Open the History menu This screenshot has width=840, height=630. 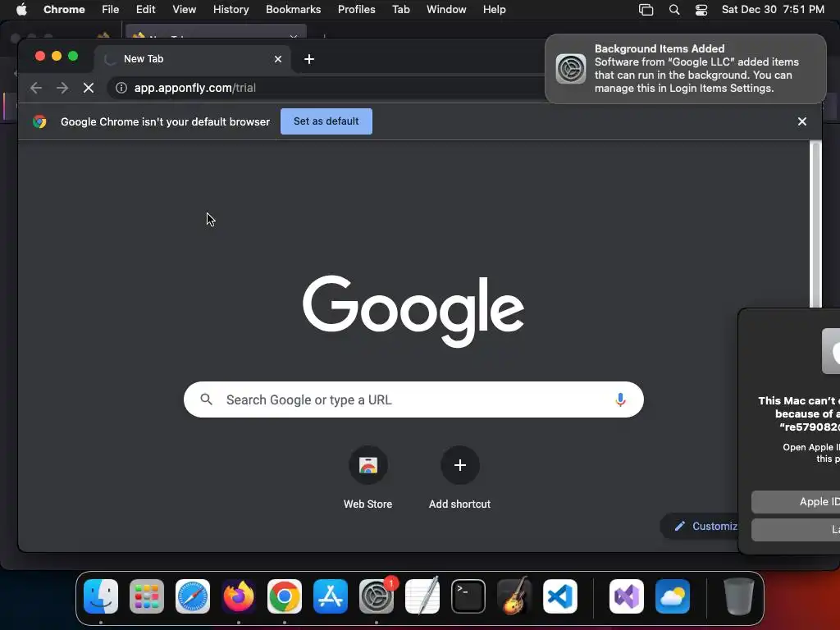tap(231, 10)
